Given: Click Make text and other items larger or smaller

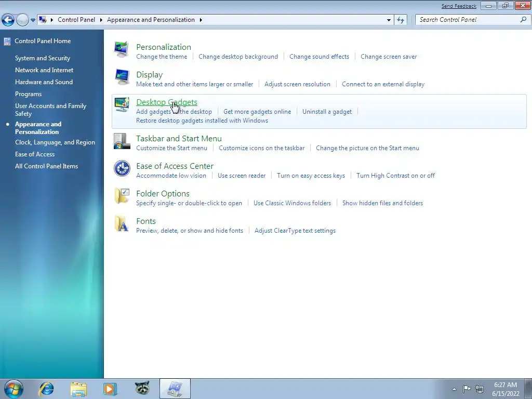Looking at the screenshot, I should tap(195, 84).
